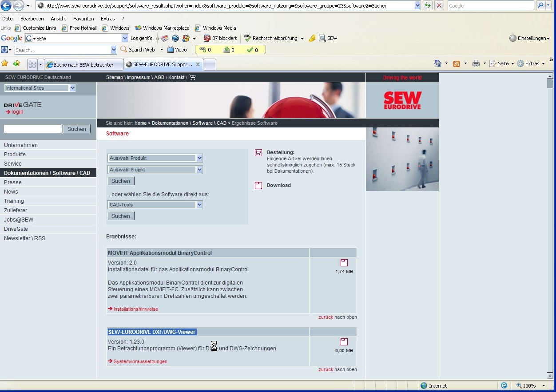Open the address bar URL history dropdown
Image resolution: width=556 pixels, height=392 pixels.
pos(417,6)
